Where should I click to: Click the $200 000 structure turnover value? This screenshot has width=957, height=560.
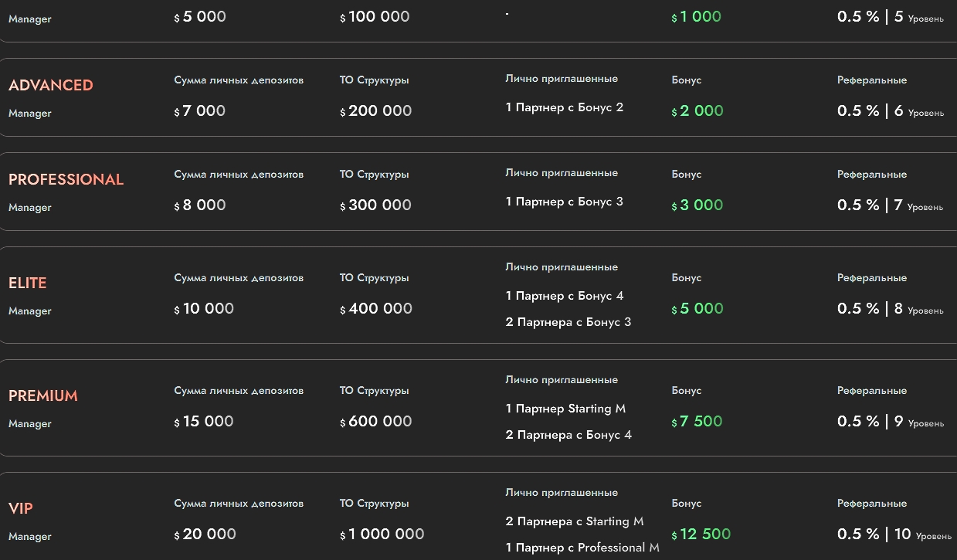click(376, 111)
